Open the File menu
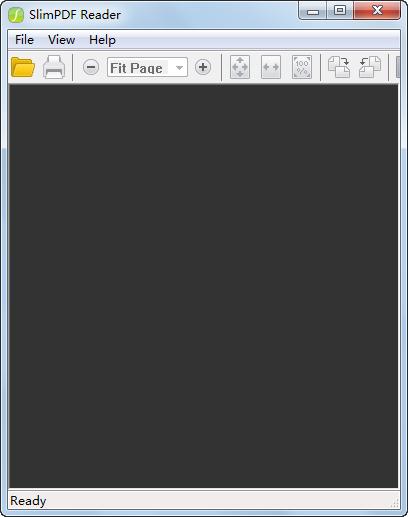The width and height of the screenshot is (408, 517). tap(24, 40)
